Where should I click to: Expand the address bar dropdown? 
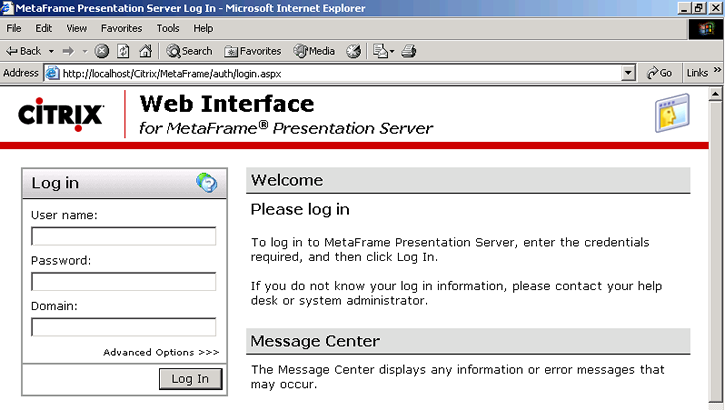click(x=628, y=73)
